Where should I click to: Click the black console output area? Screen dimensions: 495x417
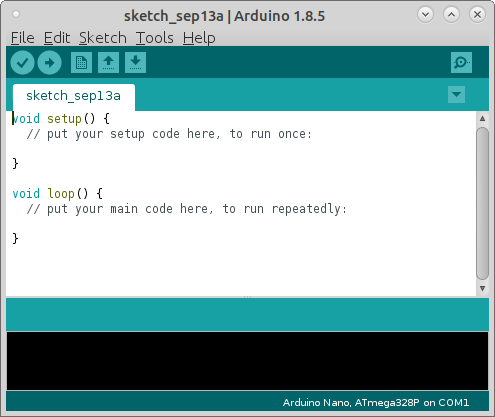point(247,361)
